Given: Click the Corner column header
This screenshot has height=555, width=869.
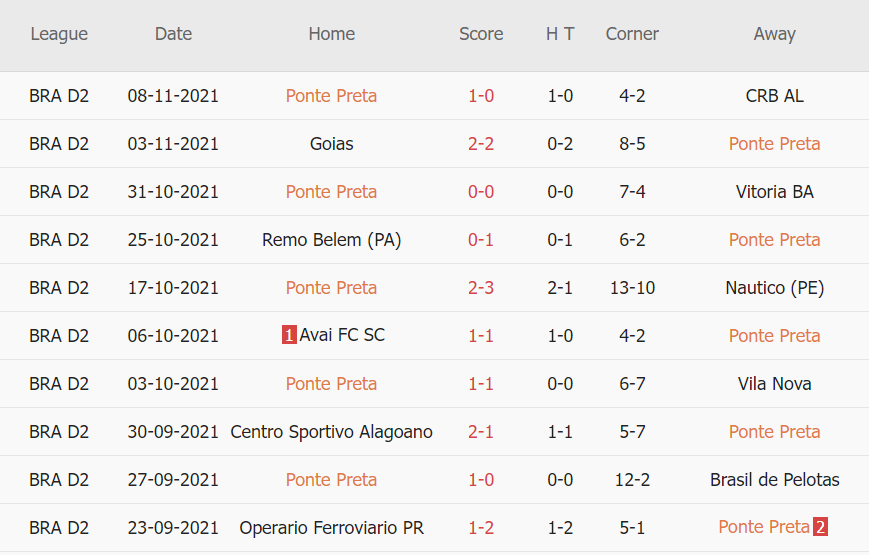Looking at the screenshot, I should (632, 34).
